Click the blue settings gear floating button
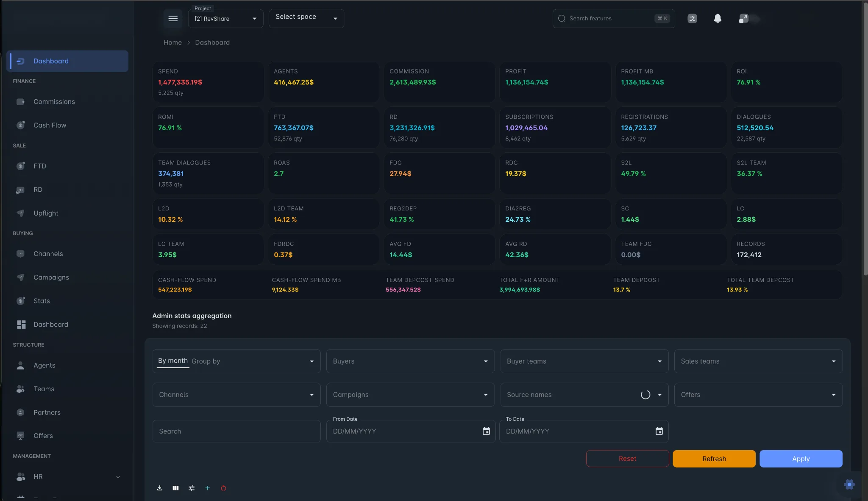868x501 pixels. click(x=849, y=484)
